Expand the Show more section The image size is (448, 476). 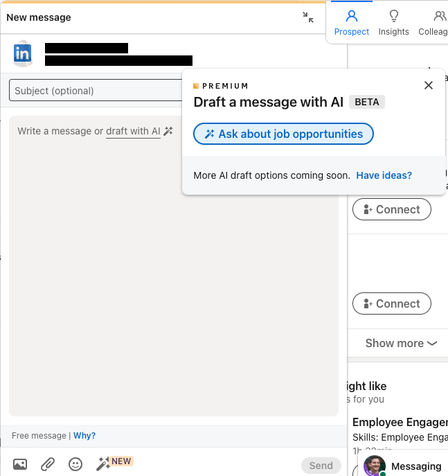[x=401, y=343]
